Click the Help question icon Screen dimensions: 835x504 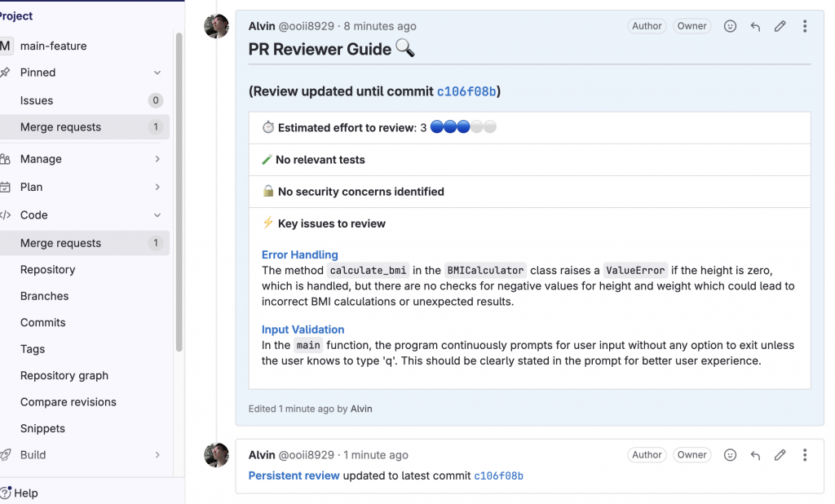pyautogui.click(x=6, y=493)
